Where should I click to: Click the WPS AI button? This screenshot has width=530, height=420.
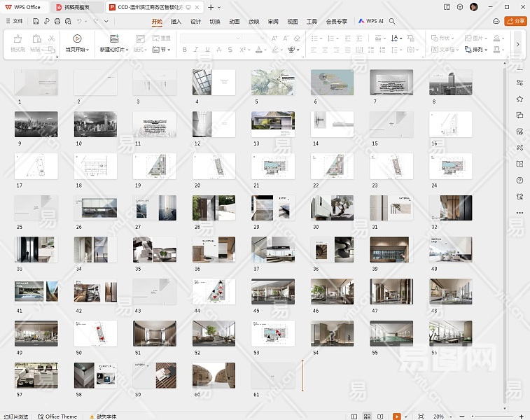(371, 21)
